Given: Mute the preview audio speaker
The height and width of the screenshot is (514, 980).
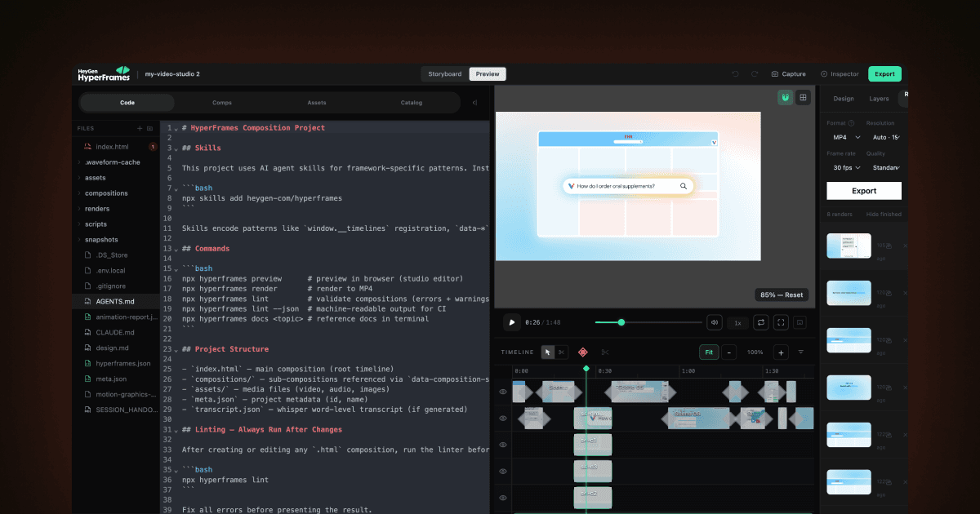Looking at the screenshot, I should pyautogui.click(x=715, y=322).
